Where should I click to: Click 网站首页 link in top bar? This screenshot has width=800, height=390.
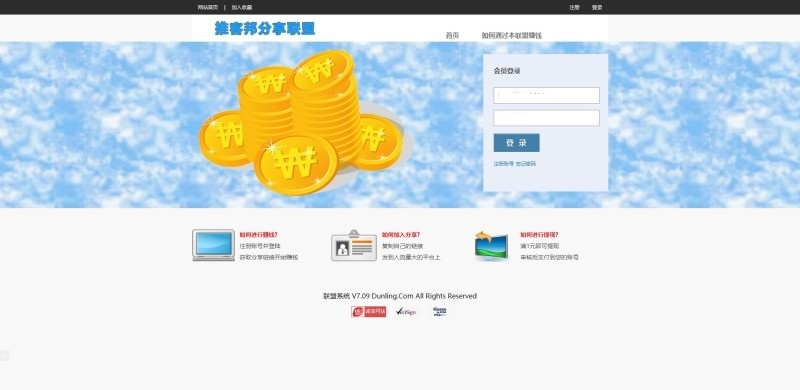coord(208,7)
